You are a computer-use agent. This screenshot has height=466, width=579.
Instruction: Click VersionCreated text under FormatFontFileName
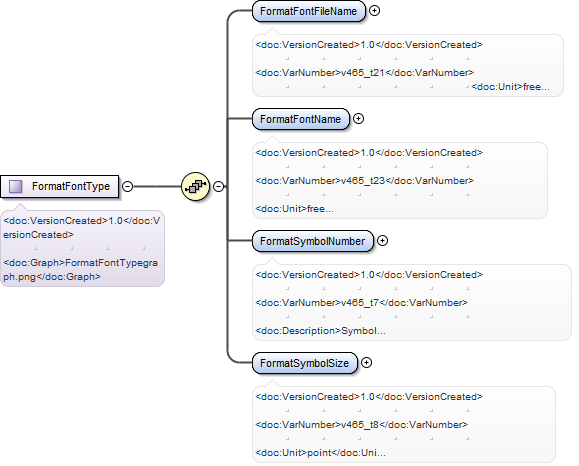click(x=369, y=45)
